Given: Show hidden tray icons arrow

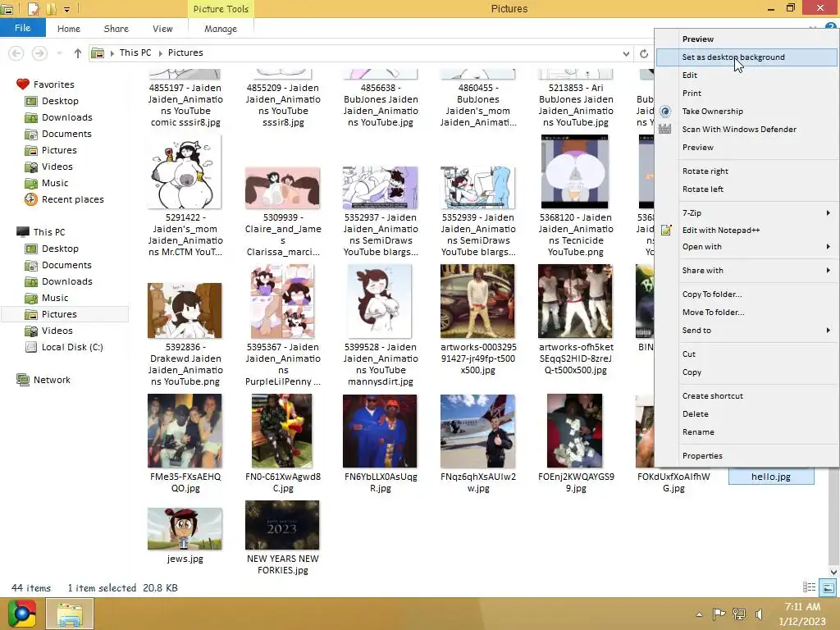Looking at the screenshot, I should point(699,614).
